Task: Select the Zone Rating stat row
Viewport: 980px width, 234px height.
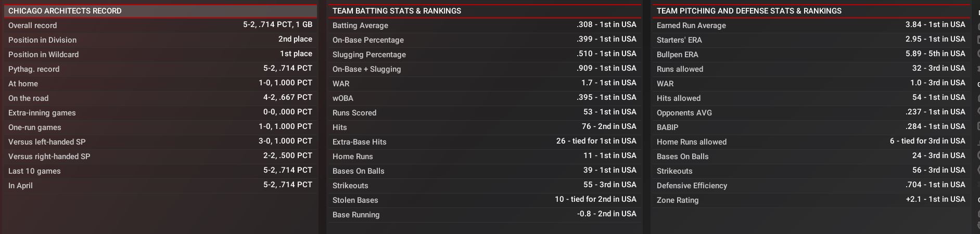Action: point(810,200)
